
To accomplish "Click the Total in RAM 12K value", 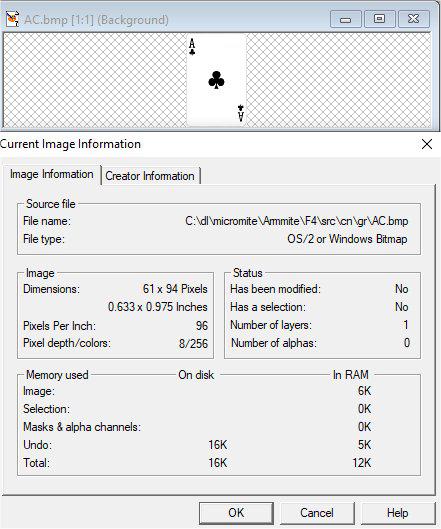I will pos(362,463).
